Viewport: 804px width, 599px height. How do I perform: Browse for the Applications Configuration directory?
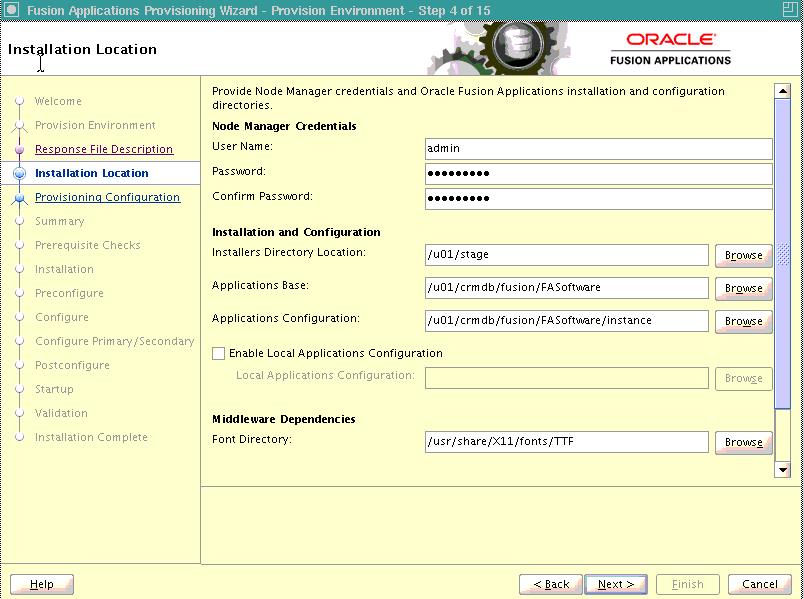point(743,321)
